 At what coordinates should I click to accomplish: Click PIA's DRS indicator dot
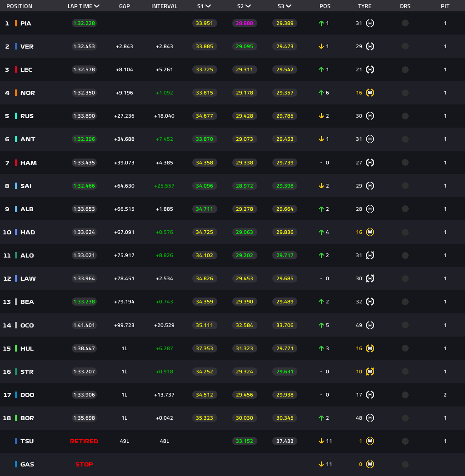[x=405, y=23]
